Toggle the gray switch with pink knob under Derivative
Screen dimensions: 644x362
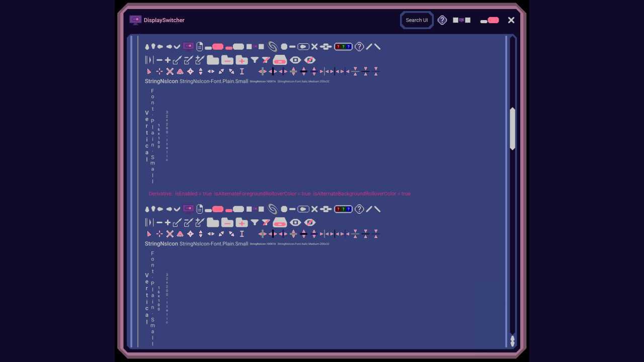coord(235,209)
